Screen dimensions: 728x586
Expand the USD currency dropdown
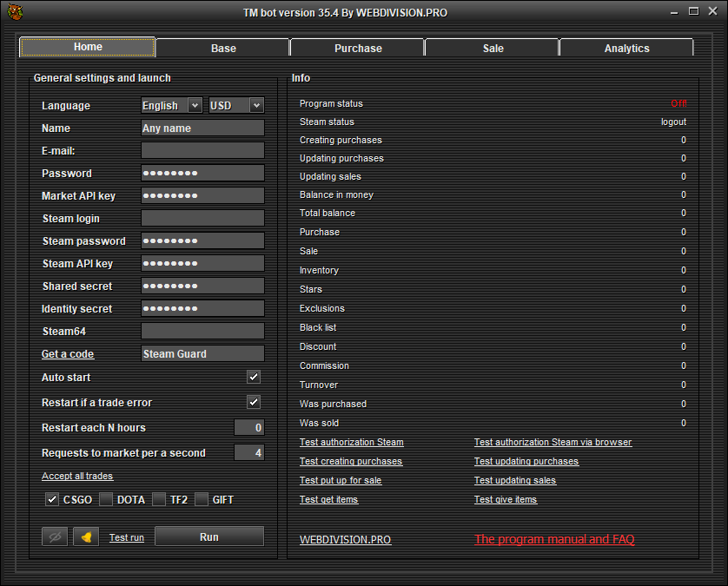click(x=235, y=105)
